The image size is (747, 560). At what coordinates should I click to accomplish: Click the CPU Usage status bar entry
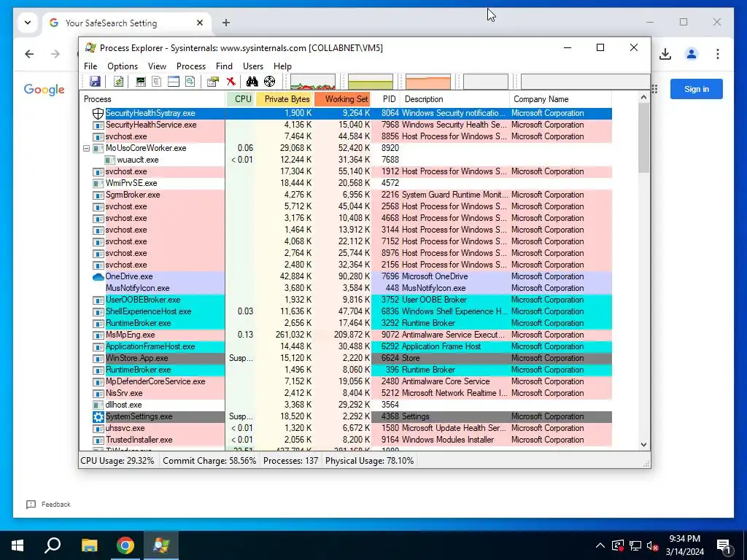point(117,461)
